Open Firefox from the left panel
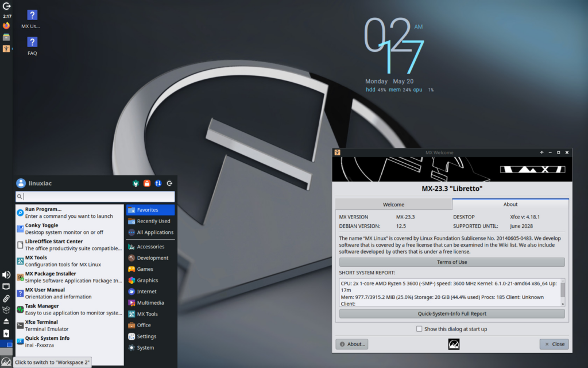588x368 pixels. 6,26
